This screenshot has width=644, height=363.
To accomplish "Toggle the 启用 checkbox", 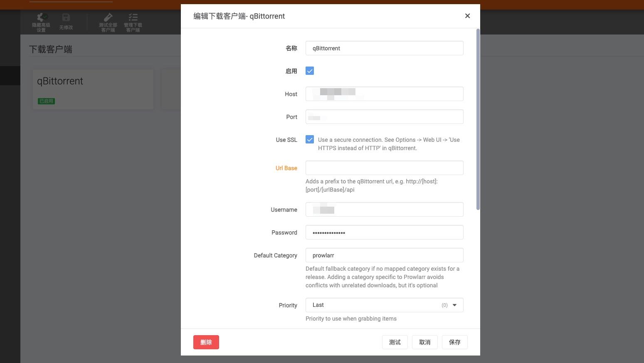I will pos(310,71).
